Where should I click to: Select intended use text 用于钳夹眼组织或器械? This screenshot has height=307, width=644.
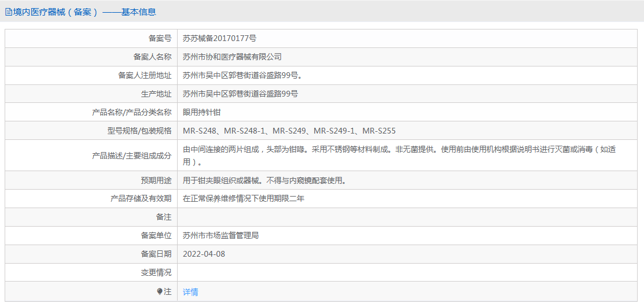[x=264, y=180]
